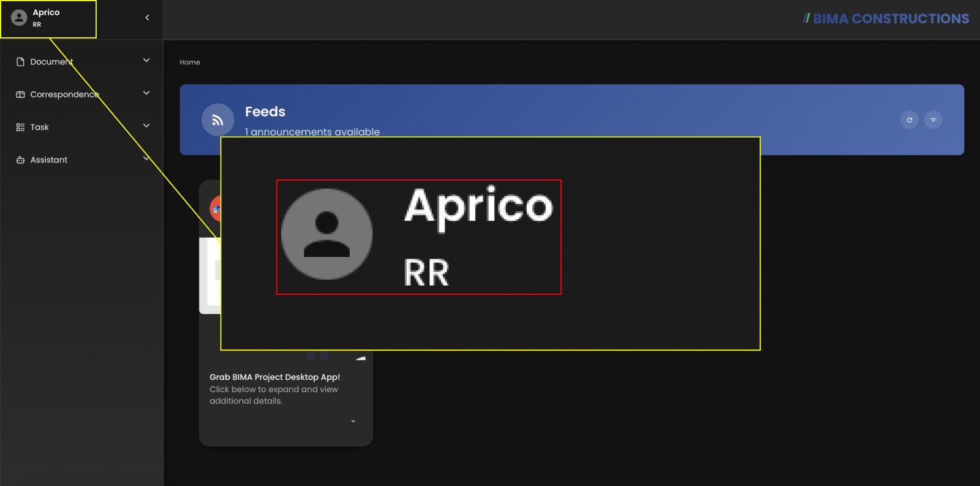Open the Correspondence menu label
980x486 pixels.
pos(64,94)
